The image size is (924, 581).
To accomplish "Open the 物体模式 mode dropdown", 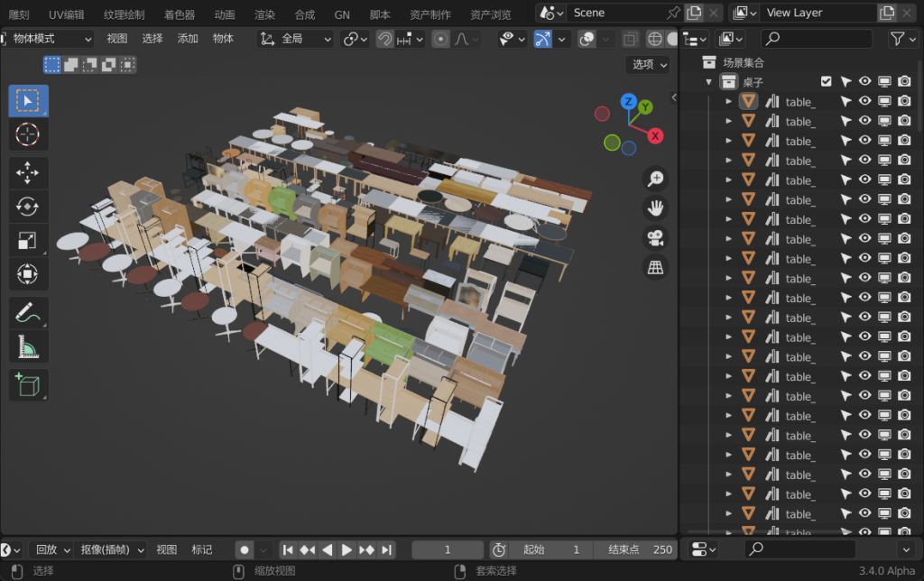I will coord(51,39).
